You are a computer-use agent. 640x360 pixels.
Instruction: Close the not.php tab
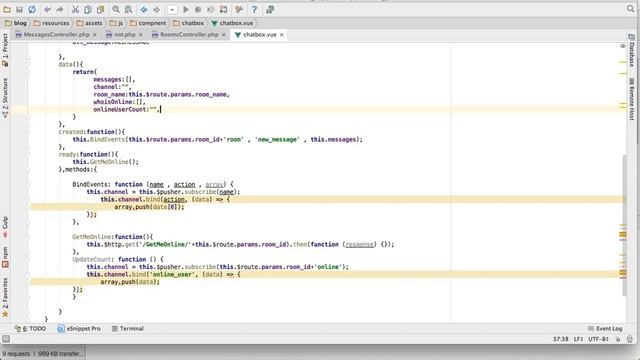tap(141, 35)
